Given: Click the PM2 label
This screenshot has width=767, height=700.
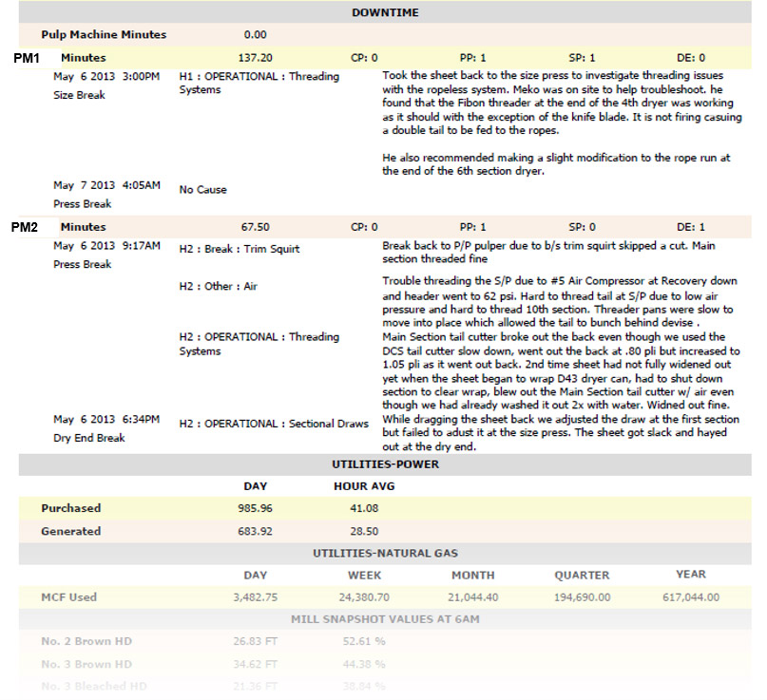Looking at the screenshot, I should (25, 227).
